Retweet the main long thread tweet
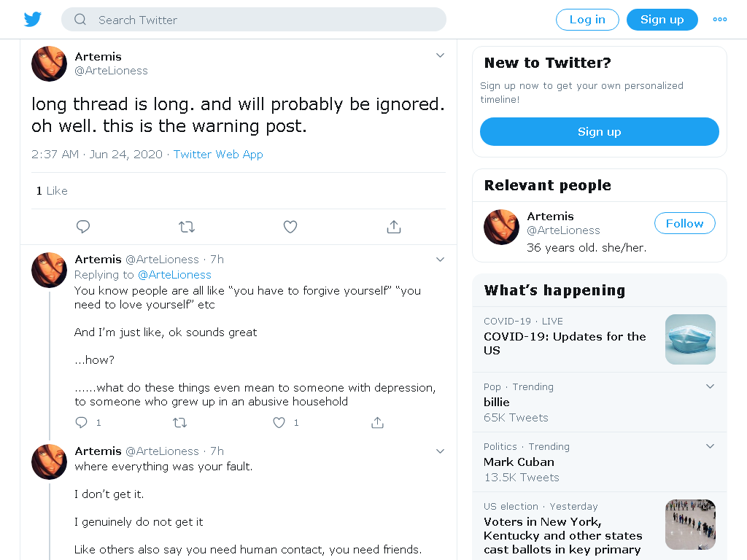This screenshot has width=747, height=560. [x=187, y=227]
